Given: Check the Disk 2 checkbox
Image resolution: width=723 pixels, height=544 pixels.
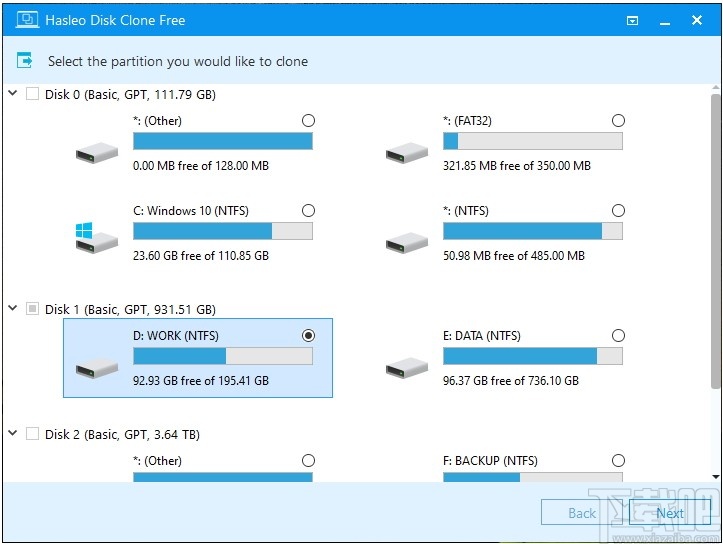Looking at the screenshot, I should pyautogui.click(x=32, y=434).
